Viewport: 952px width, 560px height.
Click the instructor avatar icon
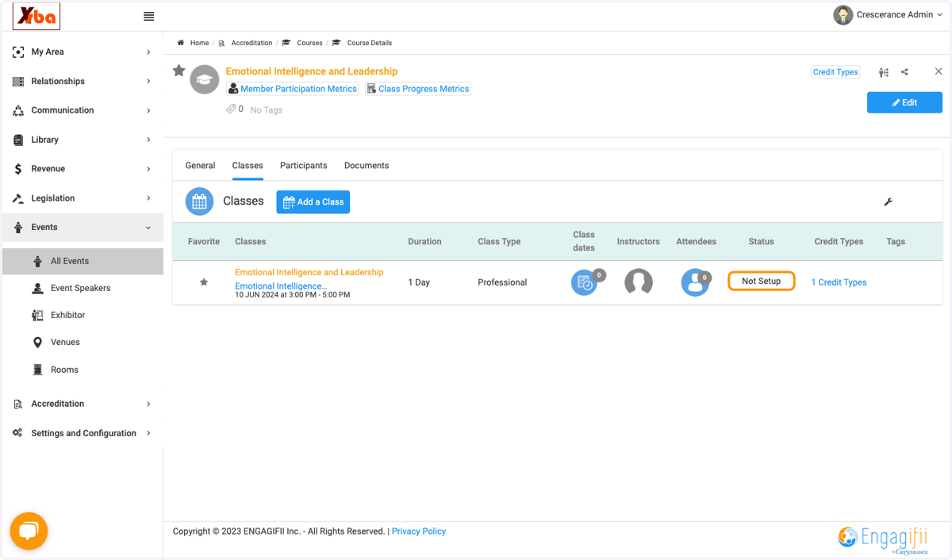coord(639,282)
